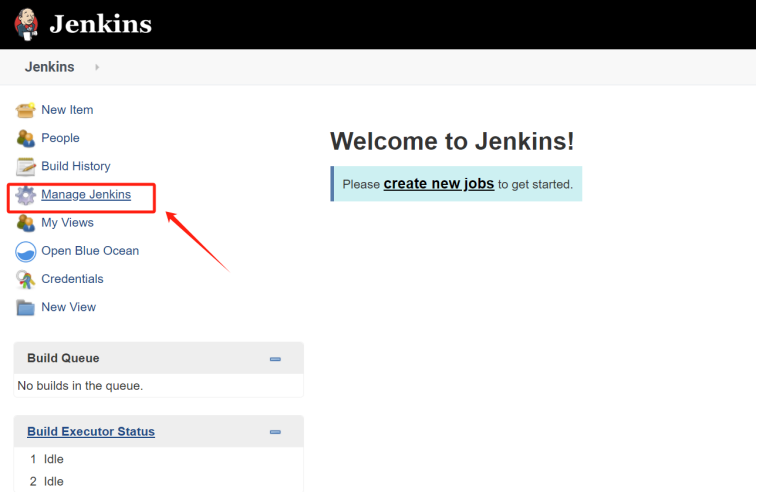The height and width of the screenshot is (493, 757).
Task: Collapse the Build Executor Status panel
Action: 275,432
